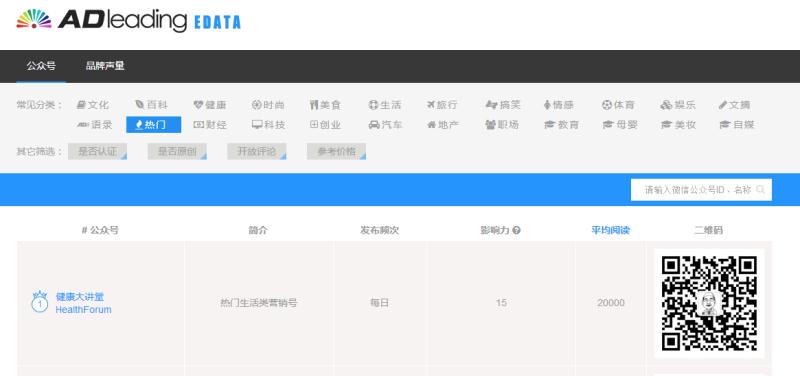The width and height of the screenshot is (800, 376).
Task: Select the 教育 category
Action: 561,124
